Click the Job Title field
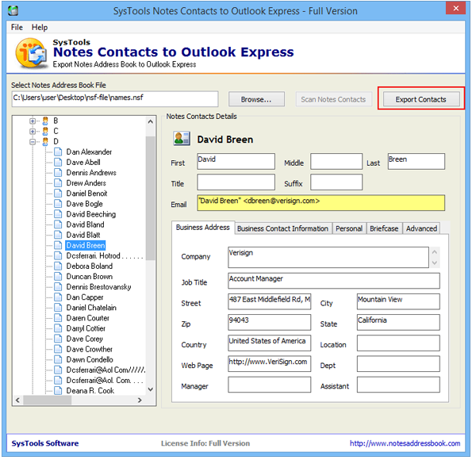476x460 pixels. click(x=334, y=281)
